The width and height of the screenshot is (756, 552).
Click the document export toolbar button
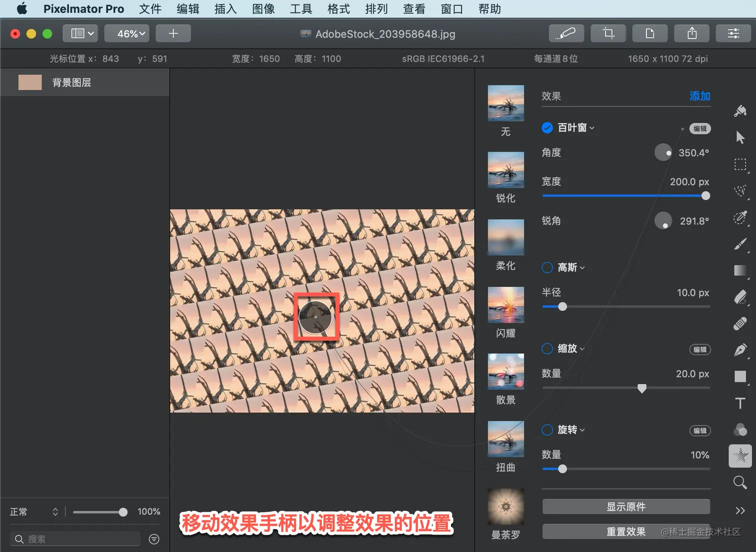click(650, 34)
